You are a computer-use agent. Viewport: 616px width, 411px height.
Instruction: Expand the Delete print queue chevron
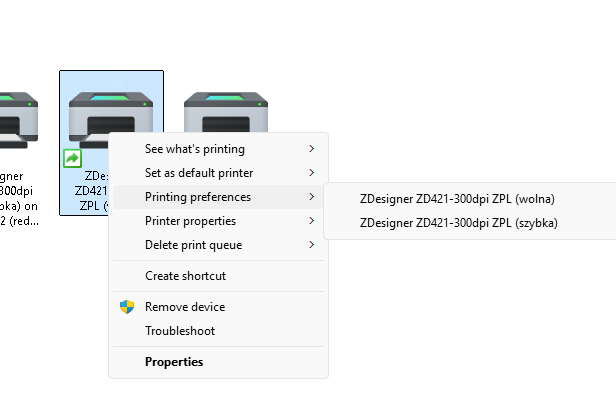tap(312, 245)
